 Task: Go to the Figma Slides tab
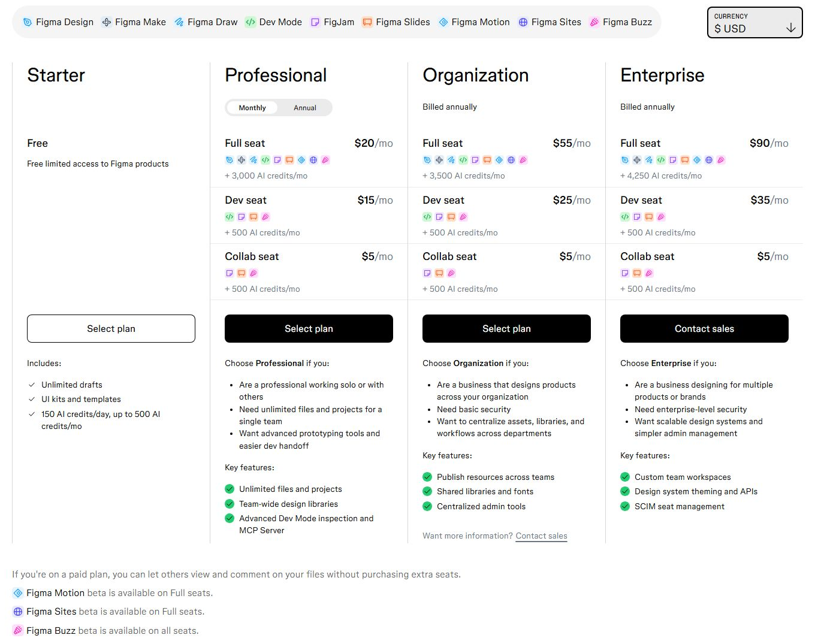pos(396,22)
